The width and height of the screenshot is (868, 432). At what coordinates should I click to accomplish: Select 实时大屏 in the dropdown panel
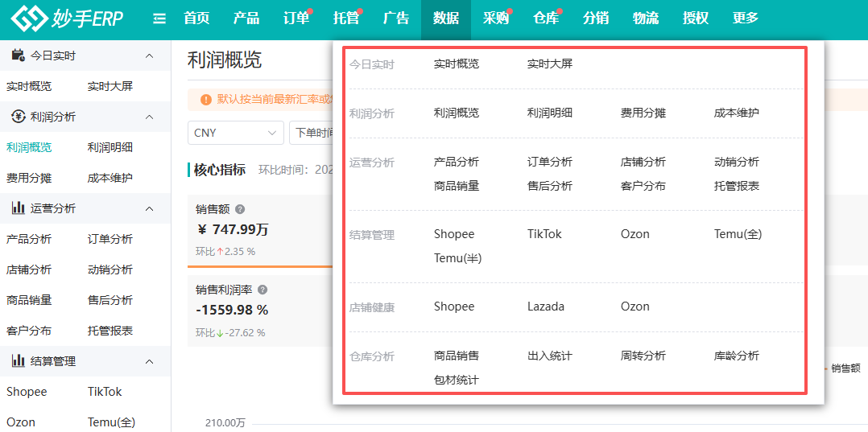[549, 64]
